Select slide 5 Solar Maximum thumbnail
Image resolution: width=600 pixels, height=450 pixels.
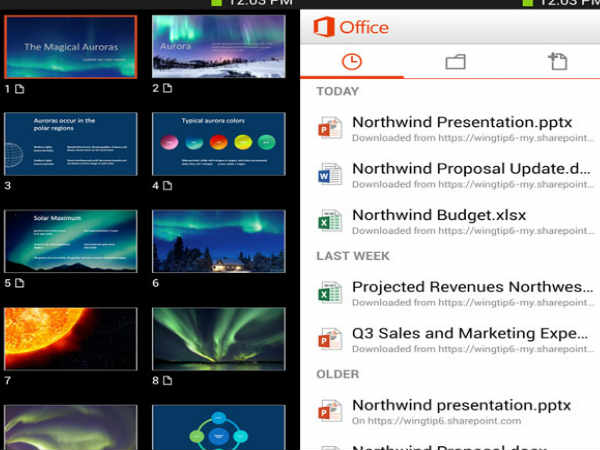71,241
